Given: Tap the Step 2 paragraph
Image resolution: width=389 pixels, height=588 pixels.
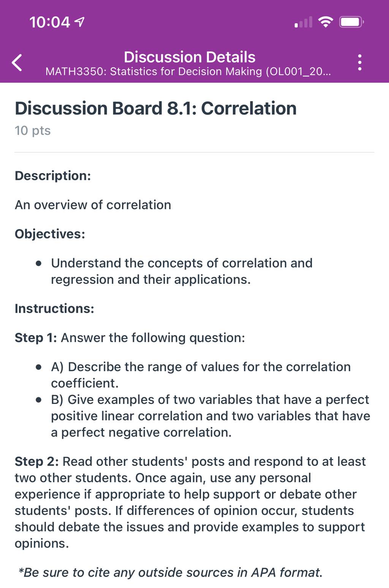Looking at the screenshot, I should pyautogui.click(x=190, y=502).
